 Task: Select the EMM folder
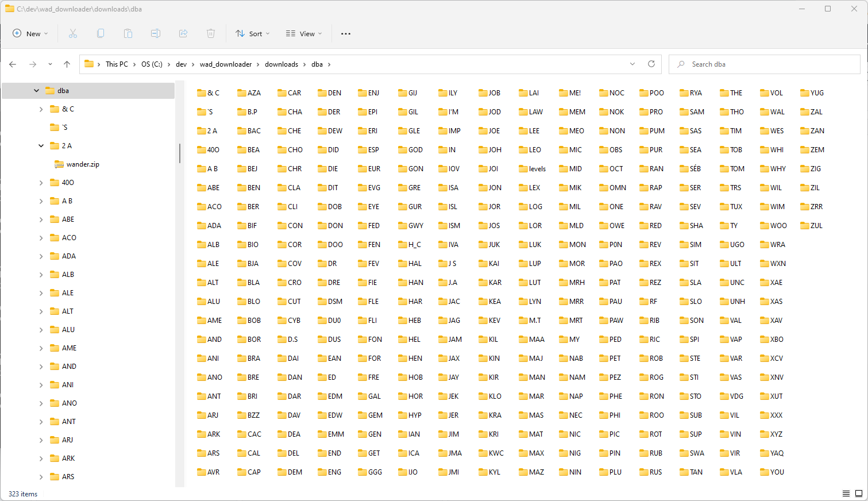[331, 434]
